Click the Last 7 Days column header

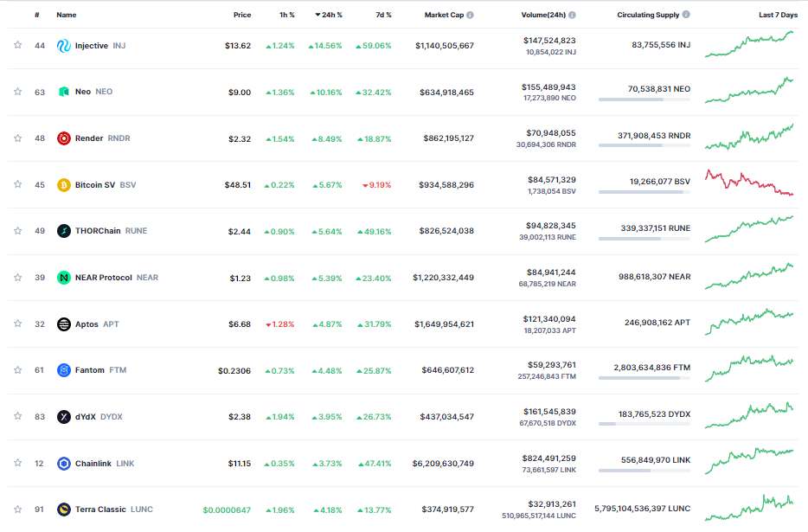(778, 15)
